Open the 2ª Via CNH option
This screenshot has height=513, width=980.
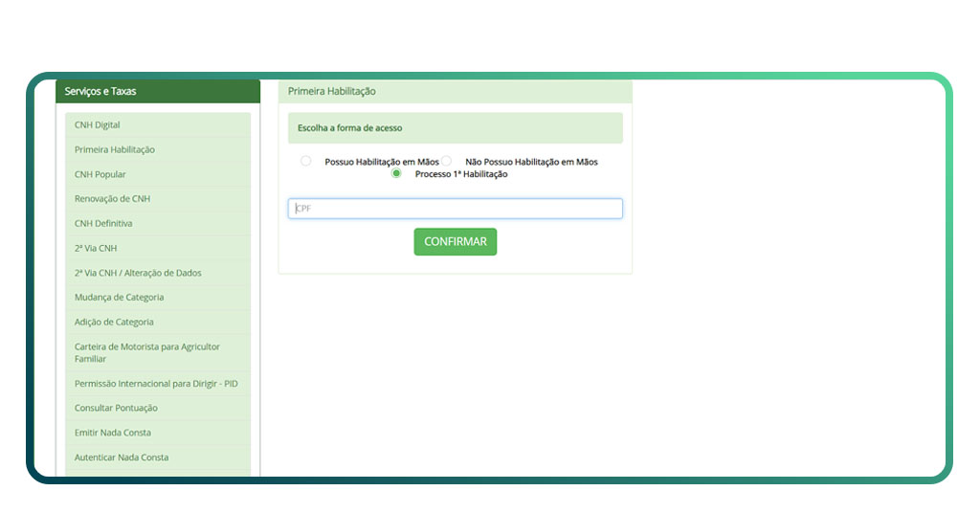pyautogui.click(x=96, y=249)
